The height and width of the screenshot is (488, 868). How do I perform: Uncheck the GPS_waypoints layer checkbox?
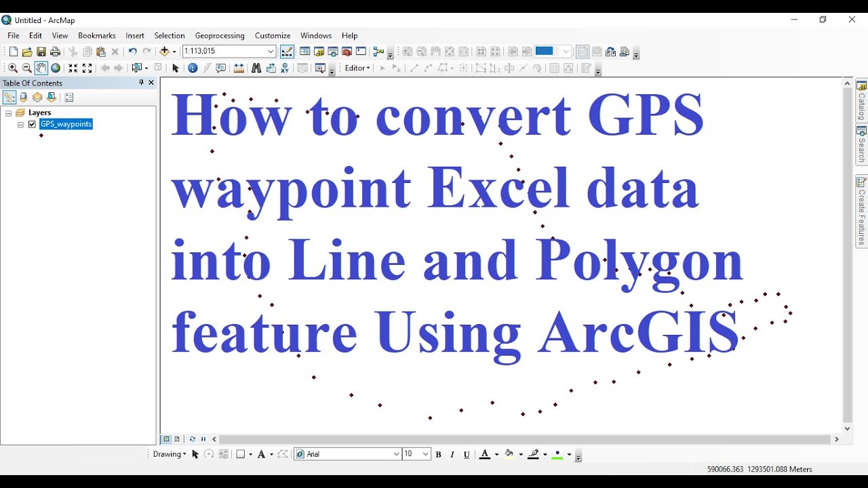point(32,124)
